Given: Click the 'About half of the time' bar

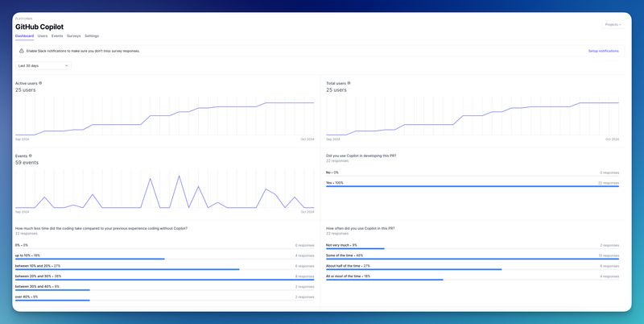Looking at the screenshot, I should 414,269.
